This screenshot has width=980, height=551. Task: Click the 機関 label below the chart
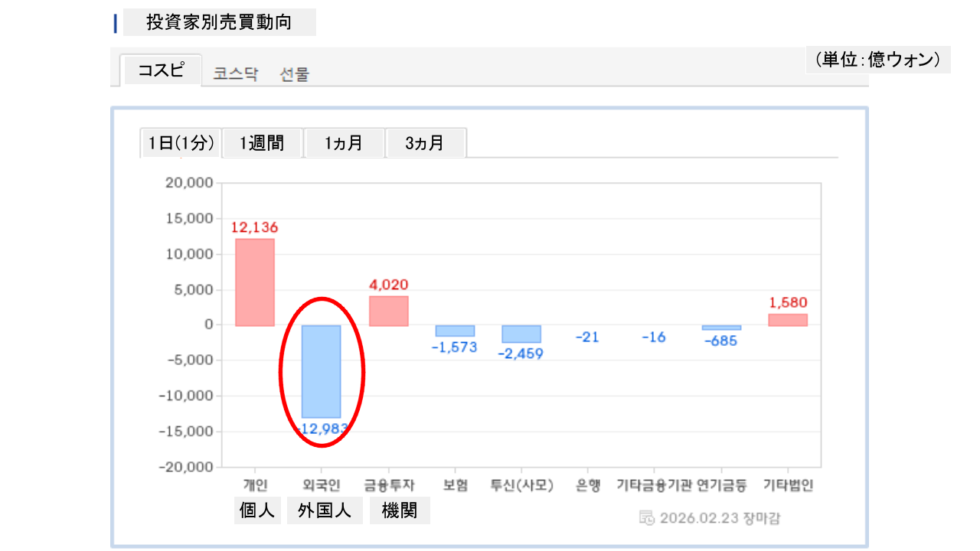pyautogui.click(x=400, y=511)
